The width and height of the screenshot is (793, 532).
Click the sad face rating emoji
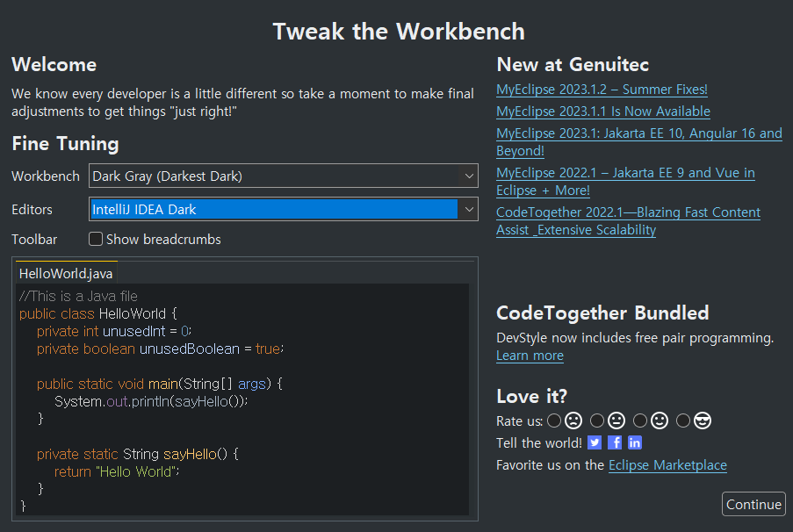pyautogui.click(x=573, y=421)
